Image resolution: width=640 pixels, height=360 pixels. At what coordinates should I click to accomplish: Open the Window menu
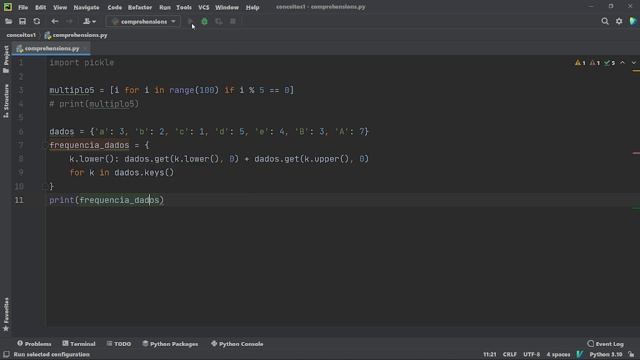pos(227,7)
